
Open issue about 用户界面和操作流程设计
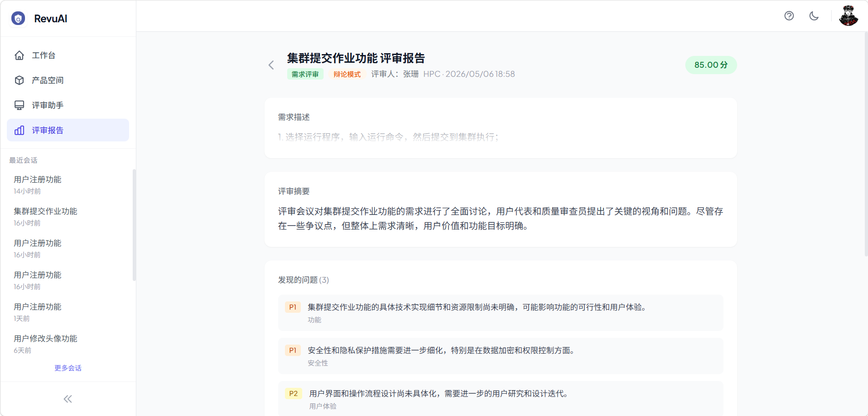coord(500,398)
